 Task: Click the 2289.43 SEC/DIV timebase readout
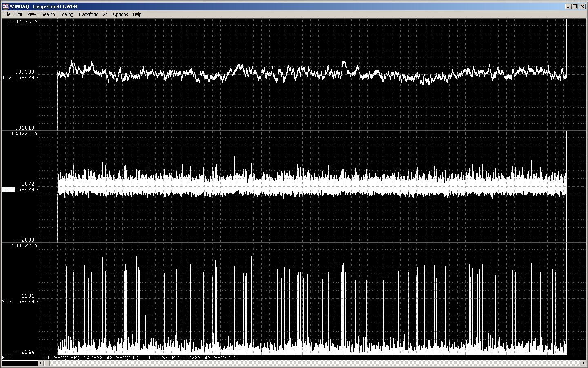tap(208, 358)
